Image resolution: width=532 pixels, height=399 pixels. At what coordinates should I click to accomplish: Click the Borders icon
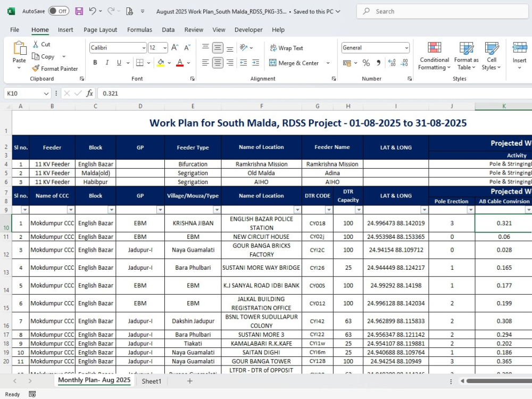click(x=139, y=63)
